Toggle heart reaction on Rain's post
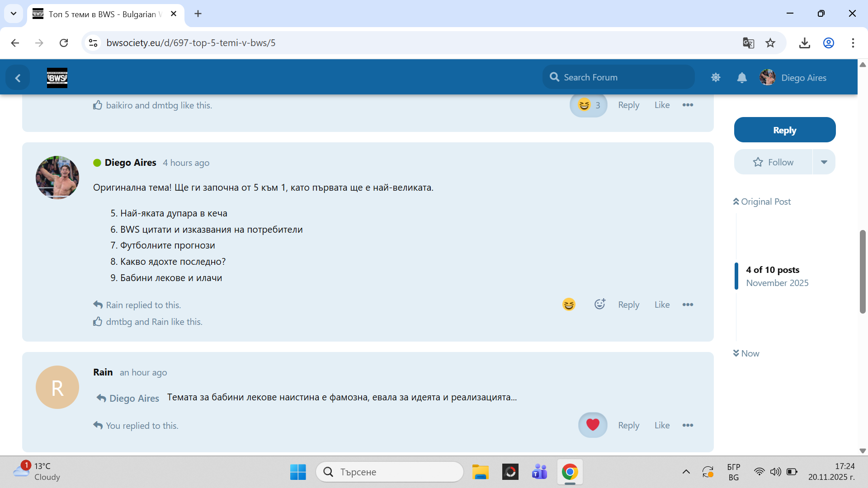 pyautogui.click(x=592, y=425)
